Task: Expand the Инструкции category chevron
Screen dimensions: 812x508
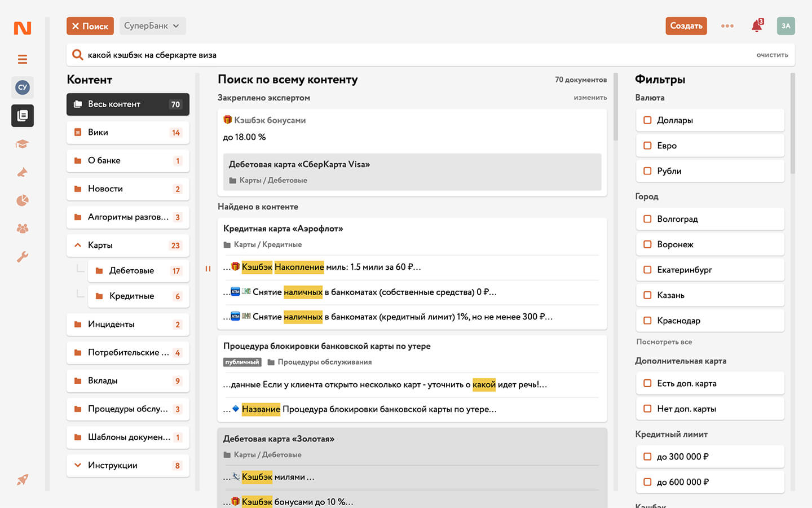Action: click(78, 465)
